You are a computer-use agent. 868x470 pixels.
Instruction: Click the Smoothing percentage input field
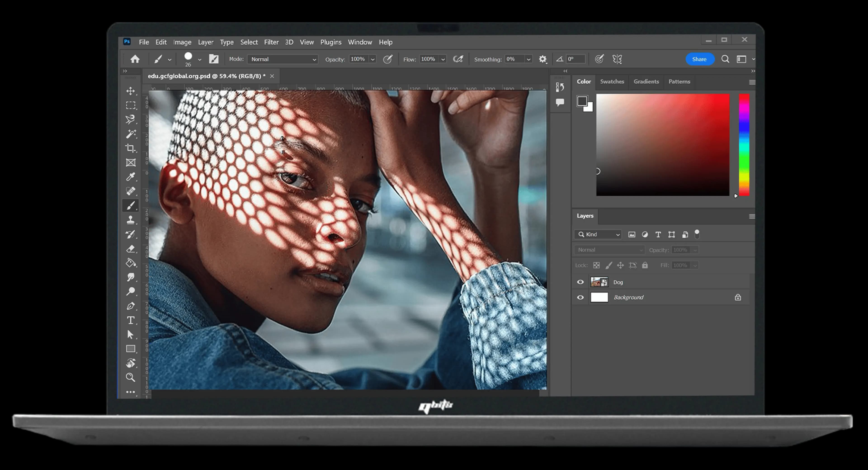(514, 59)
